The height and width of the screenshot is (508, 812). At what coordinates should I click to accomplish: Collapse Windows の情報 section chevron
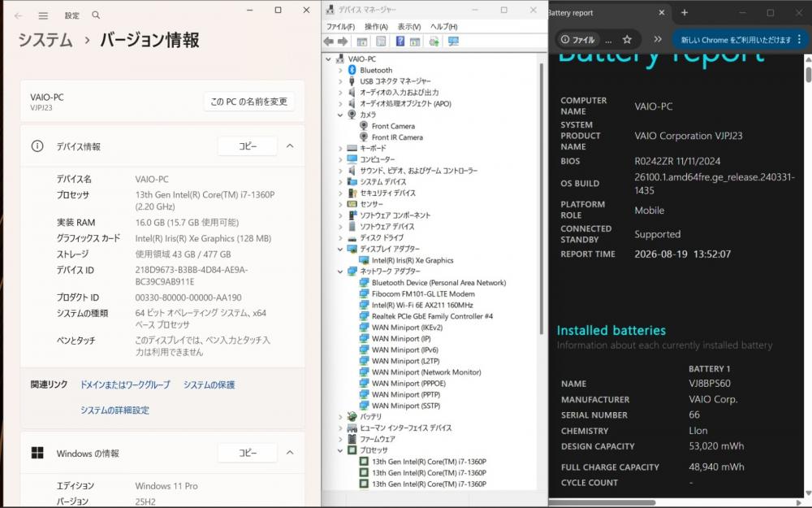pos(290,453)
